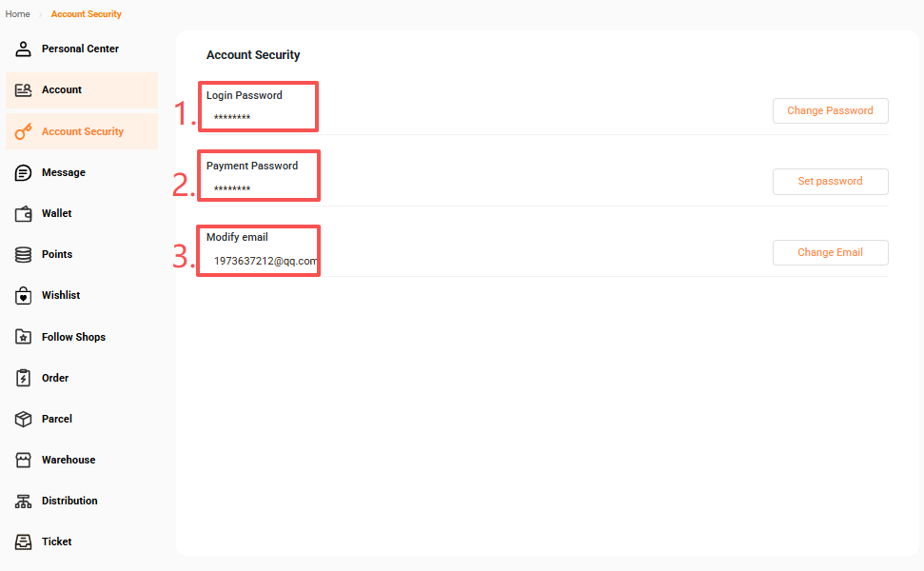924x571 pixels.
Task: Click the Account card icon in sidebar
Action: (x=24, y=89)
